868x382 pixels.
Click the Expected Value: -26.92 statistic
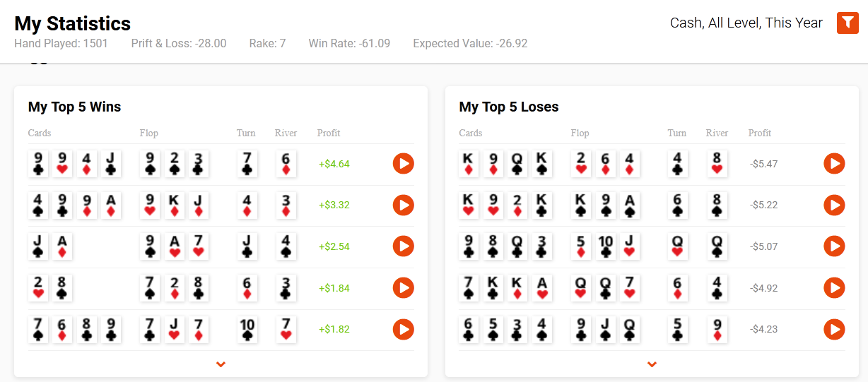470,44
